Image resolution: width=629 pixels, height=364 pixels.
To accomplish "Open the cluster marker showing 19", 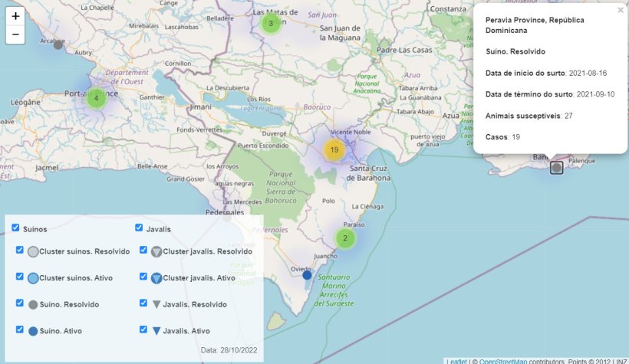I will [334, 149].
